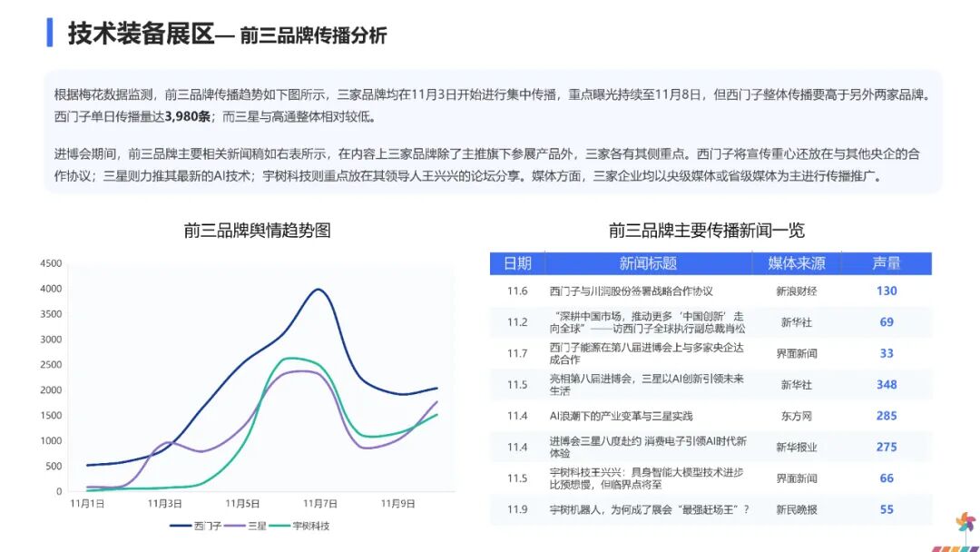Click the volume value 66
This screenshot has height=552, width=980.
point(887,478)
